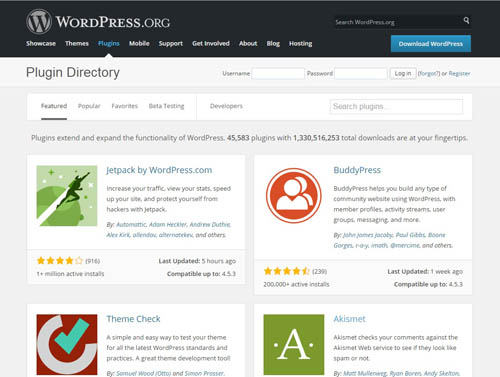Click the 'Last Updated: 1 week ago' text
The height and width of the screenshot is (377, 500).
coord(425,271)
